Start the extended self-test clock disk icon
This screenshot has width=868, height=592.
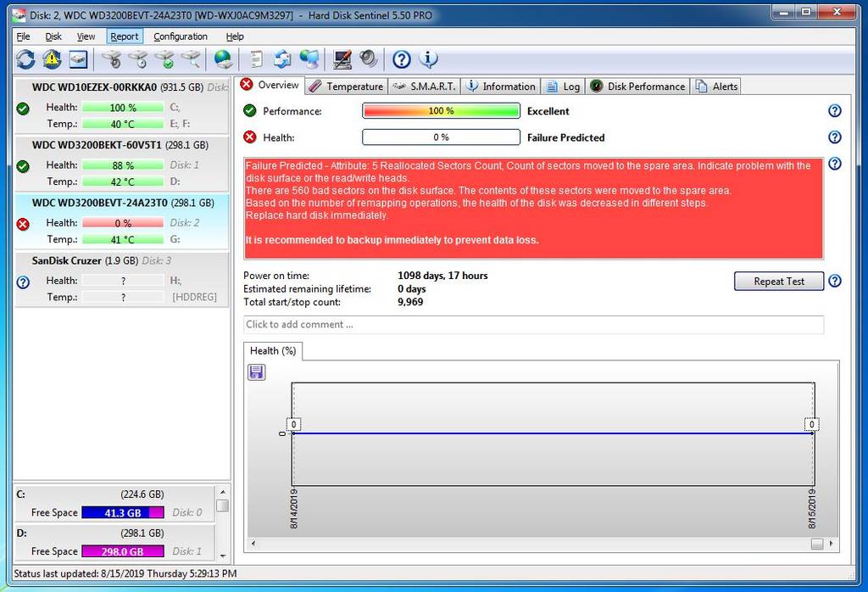click(x=138, y=59)
